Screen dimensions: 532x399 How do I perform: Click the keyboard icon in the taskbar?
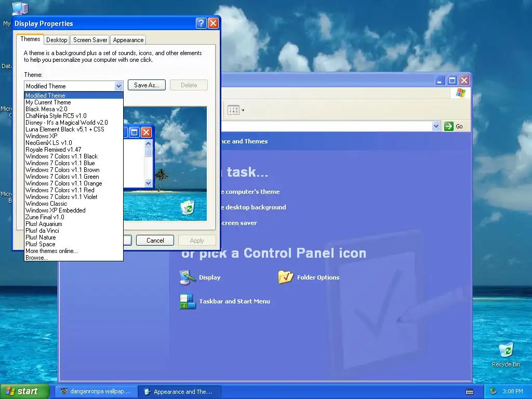point(470,392)
